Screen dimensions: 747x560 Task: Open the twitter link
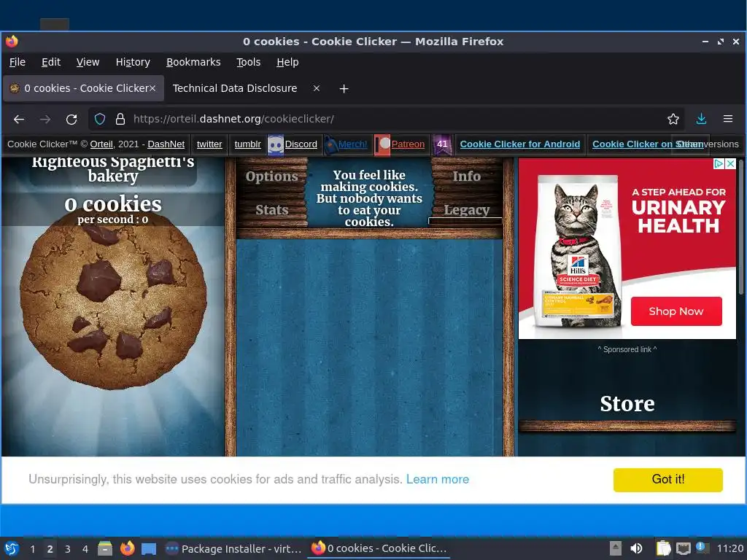point(209,144)
